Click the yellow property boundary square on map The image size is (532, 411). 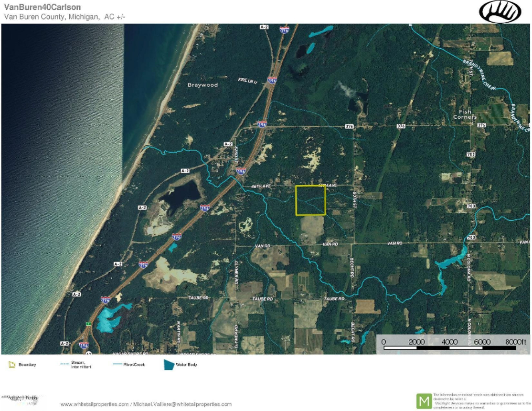pyautogui.click(x=310, y=200)
